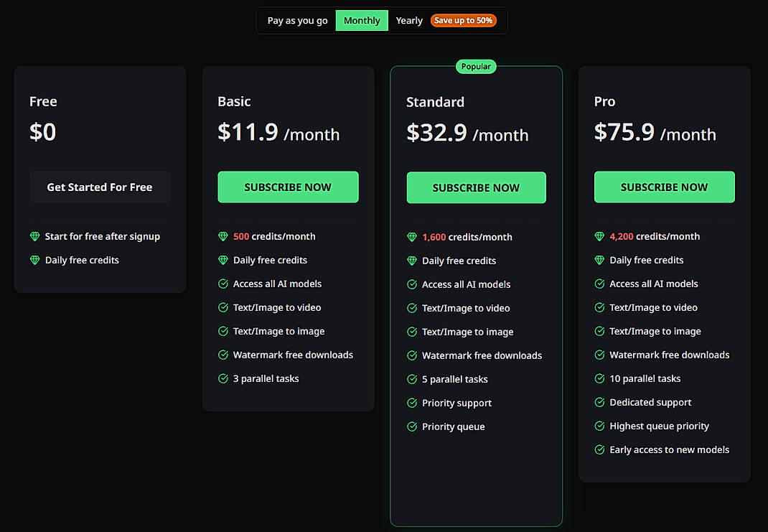Click checkmark icon beside Basic Text/Image to video
This screenshot has width=768, height=532.
pyautogui.click(x=223, y=307)
